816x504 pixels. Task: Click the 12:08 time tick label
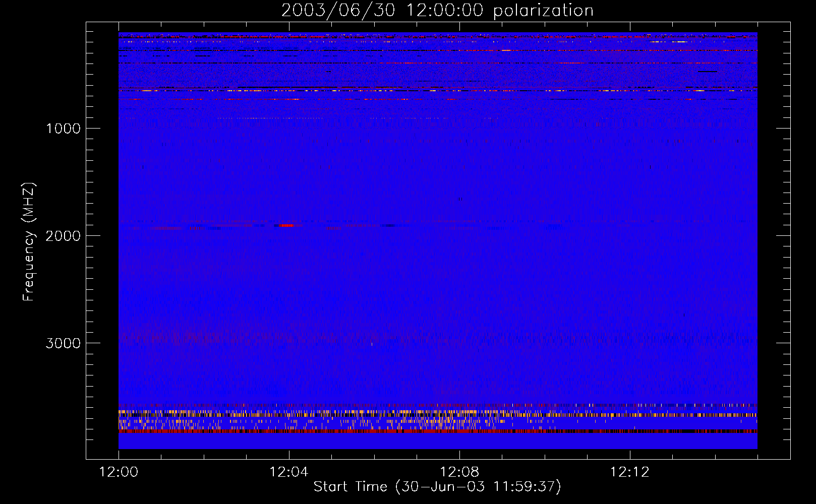(459, 472)
